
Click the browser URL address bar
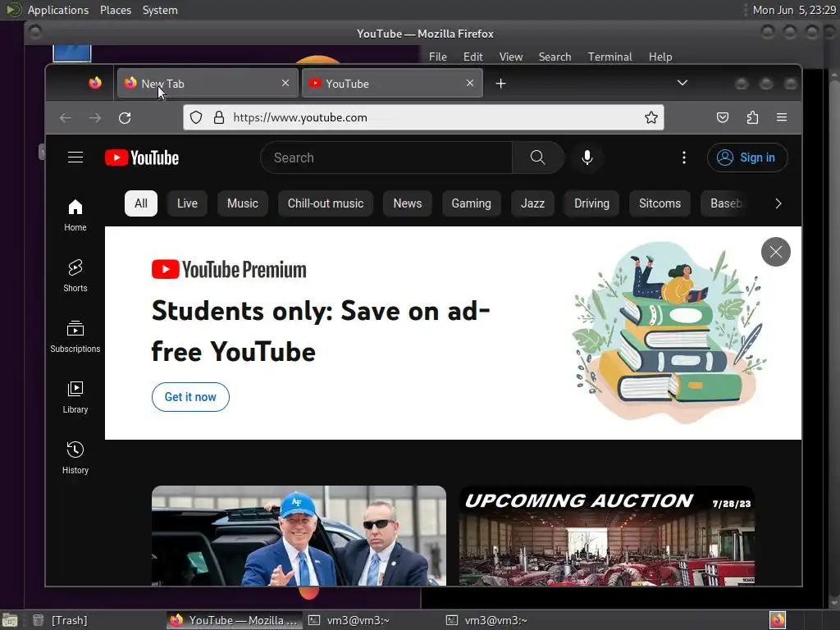423,117
